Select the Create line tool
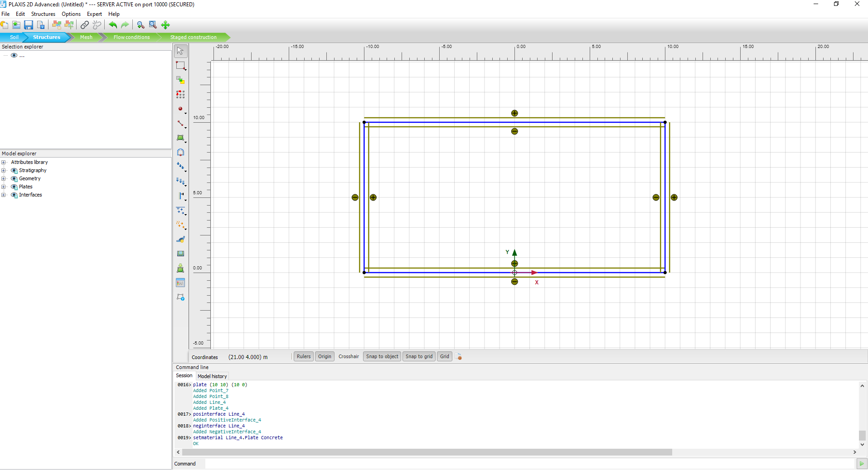This screenshot has height=470, width=868. [180, 123]
